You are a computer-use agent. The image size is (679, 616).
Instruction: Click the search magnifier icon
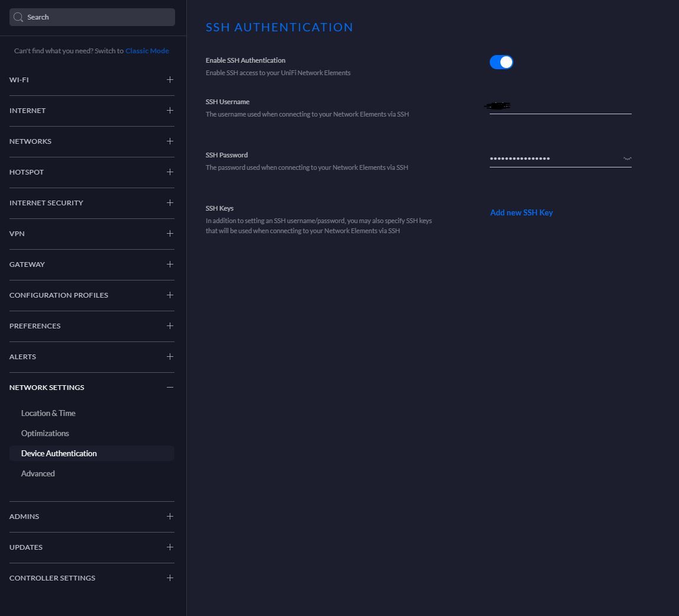(18, 17)
